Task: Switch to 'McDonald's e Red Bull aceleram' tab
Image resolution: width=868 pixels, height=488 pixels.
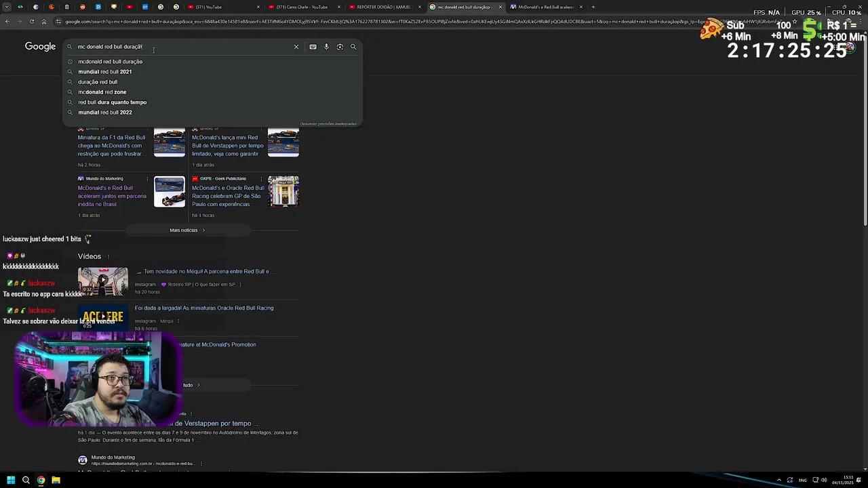Action: point(545,7)
